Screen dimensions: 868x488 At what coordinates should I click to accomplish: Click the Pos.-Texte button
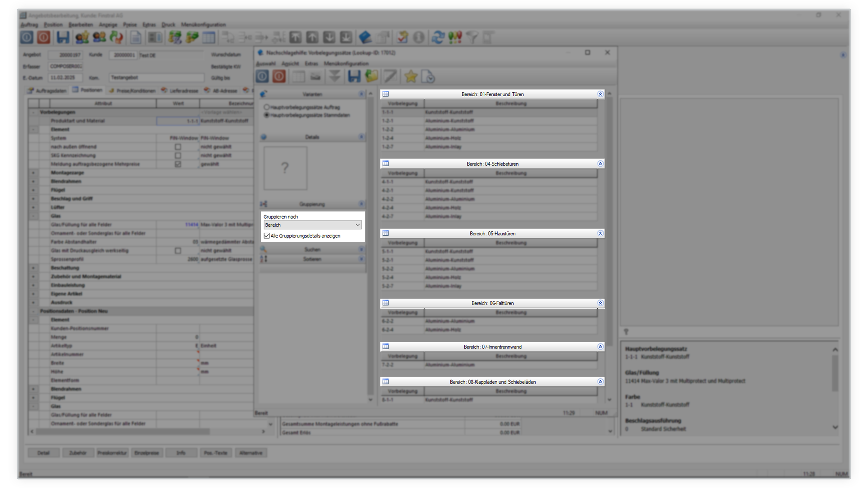216,453
